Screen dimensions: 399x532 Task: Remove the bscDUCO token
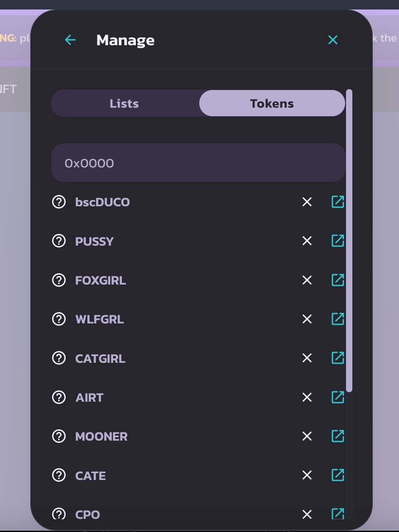click(307, 202)
